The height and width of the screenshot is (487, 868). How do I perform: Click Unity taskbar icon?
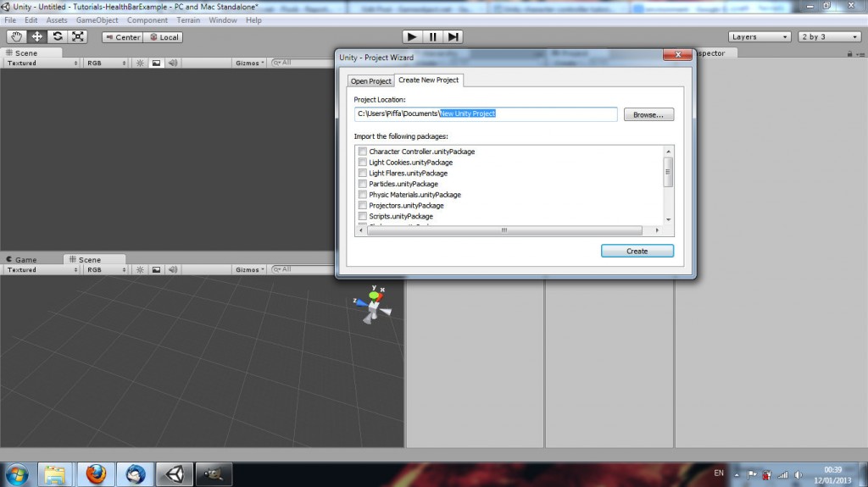click(175, 475)
